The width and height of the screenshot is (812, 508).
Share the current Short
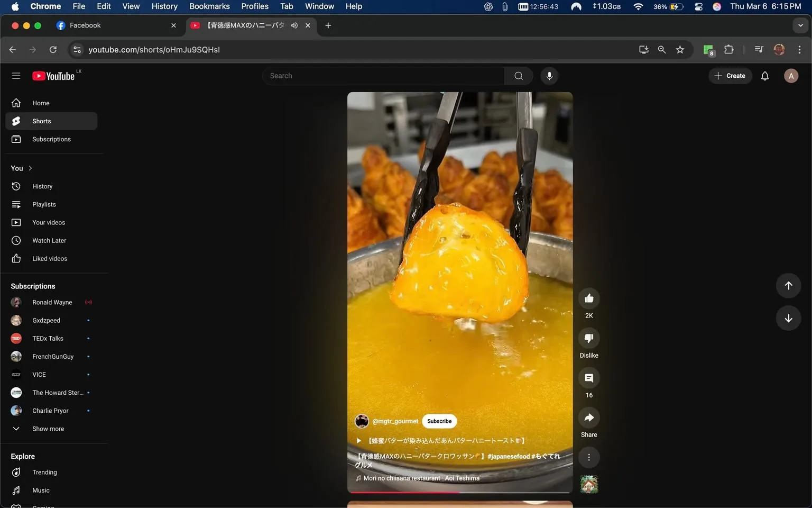589,418
